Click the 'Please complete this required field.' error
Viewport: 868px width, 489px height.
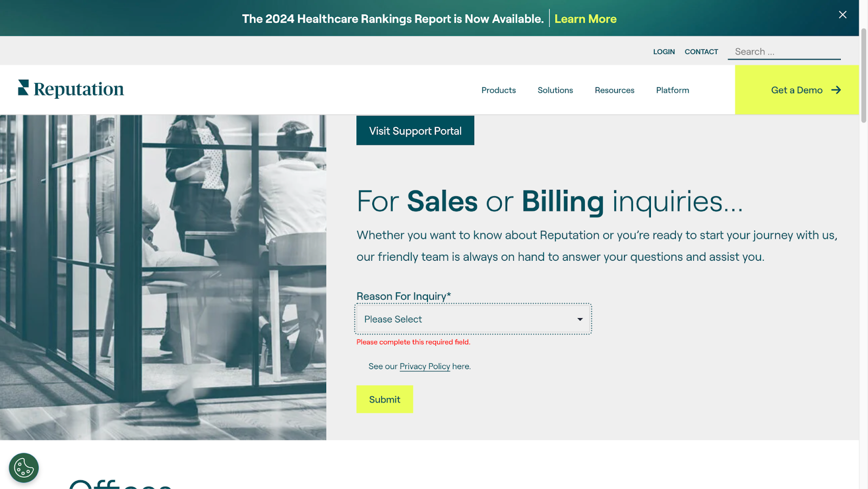[413, 342]
